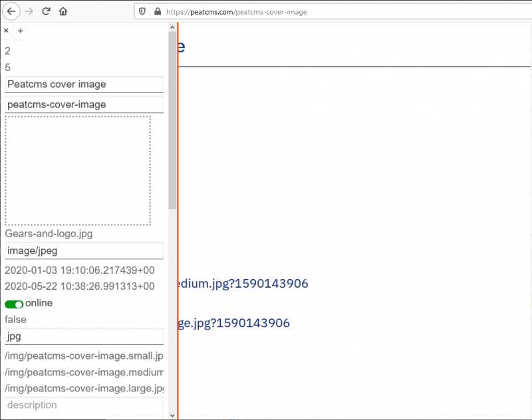This screenshot has width=532, height=420.
Task: Select the 'false' value text
Action: click(x=15, y=320)
